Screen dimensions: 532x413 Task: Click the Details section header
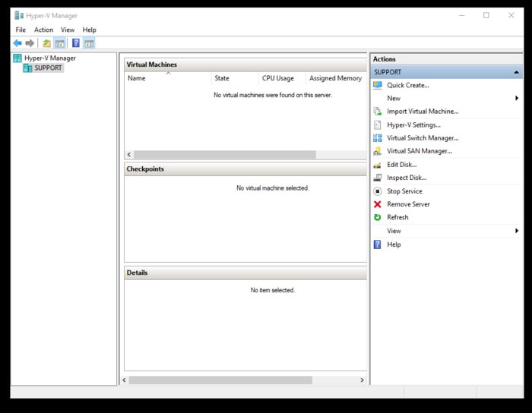click(x=245, y=273)
